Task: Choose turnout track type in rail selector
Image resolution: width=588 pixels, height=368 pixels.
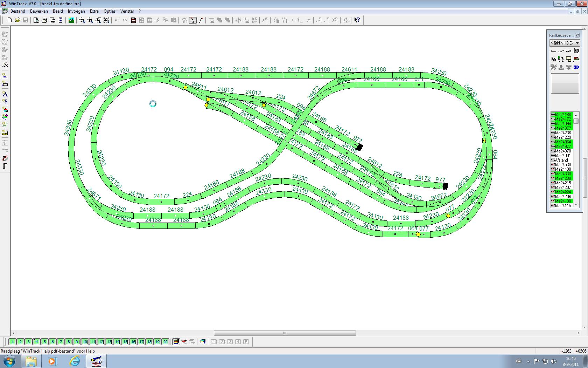Action: (569, 51)
